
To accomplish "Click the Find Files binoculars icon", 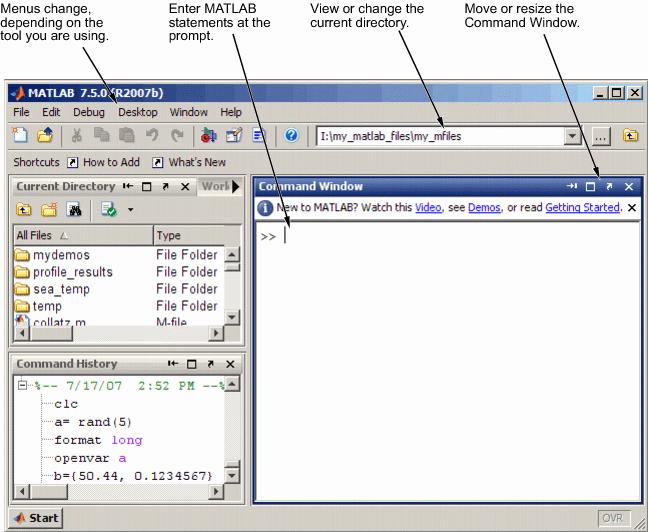I will pos(74,210).
